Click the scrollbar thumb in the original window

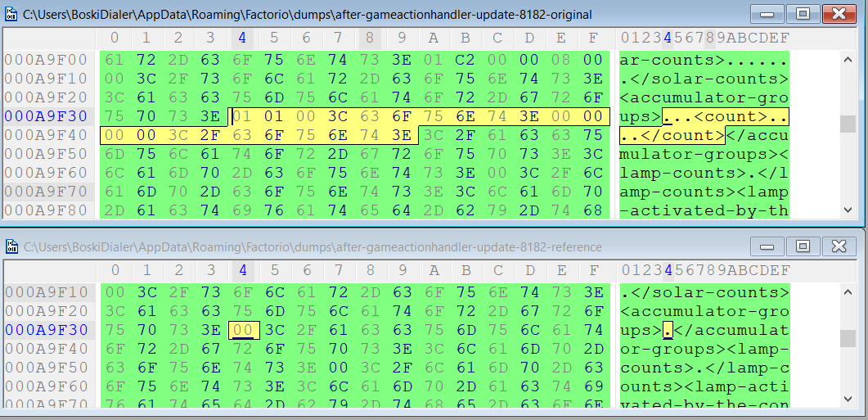848,124
